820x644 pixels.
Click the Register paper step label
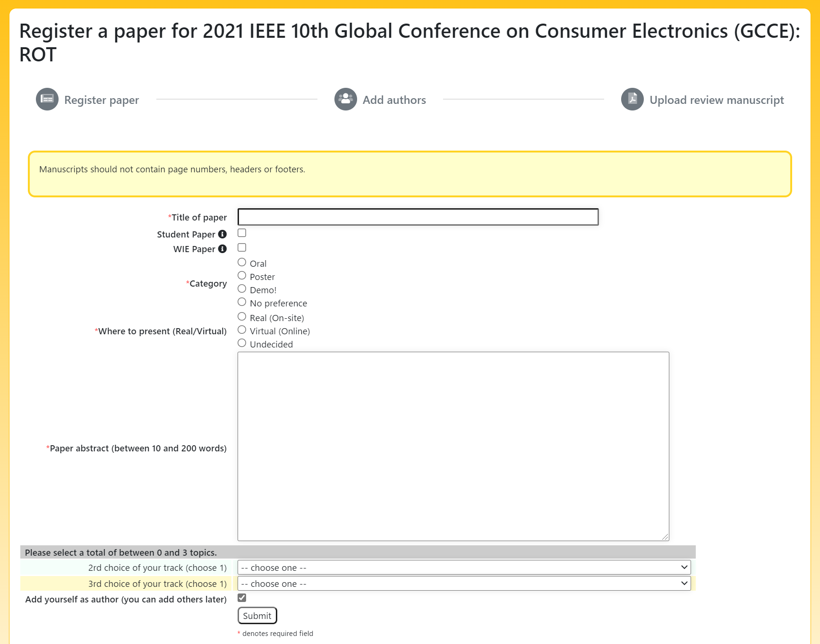[x=102, y=100]
